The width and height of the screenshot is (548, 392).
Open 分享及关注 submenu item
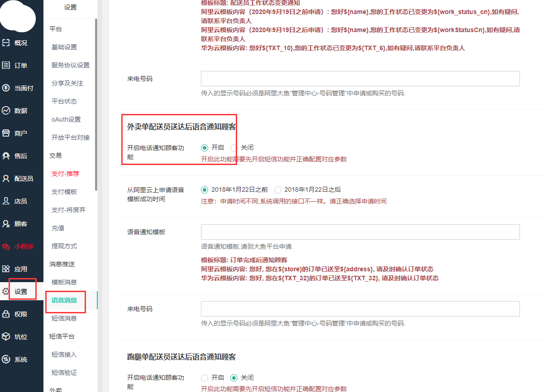[67, 83]
